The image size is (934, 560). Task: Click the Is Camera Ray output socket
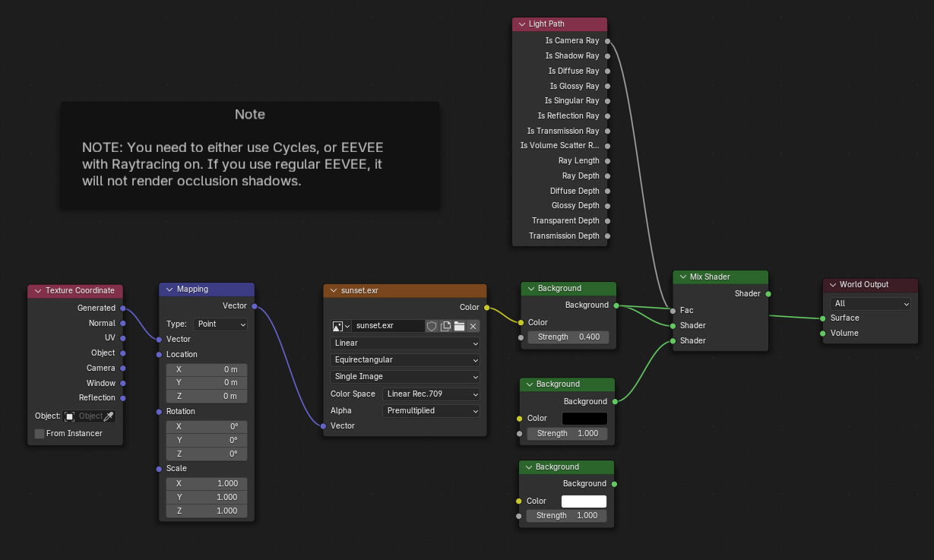tap(608, 41)
